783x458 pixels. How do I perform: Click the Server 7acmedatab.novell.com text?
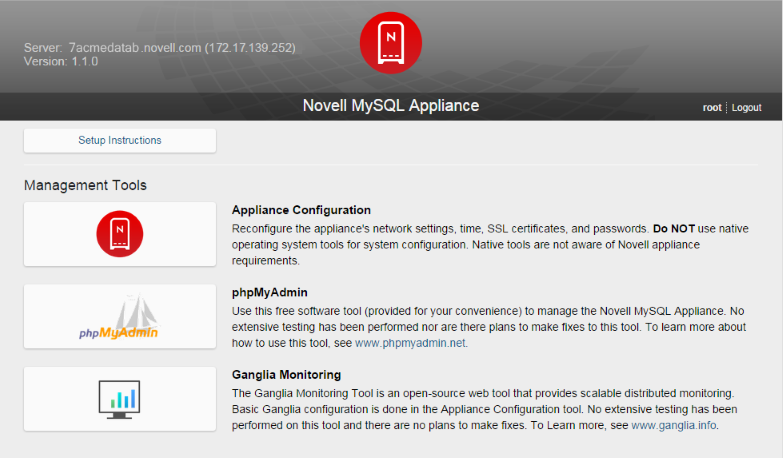pos(160,48)
